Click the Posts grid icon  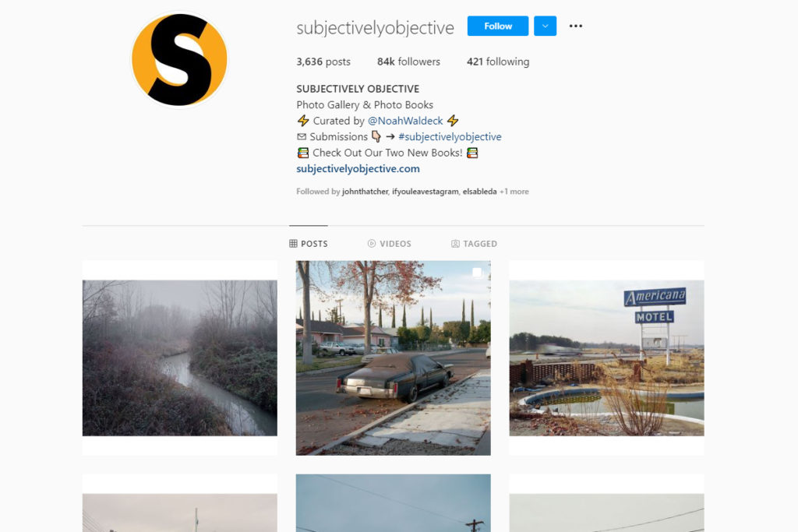point(293,244)
